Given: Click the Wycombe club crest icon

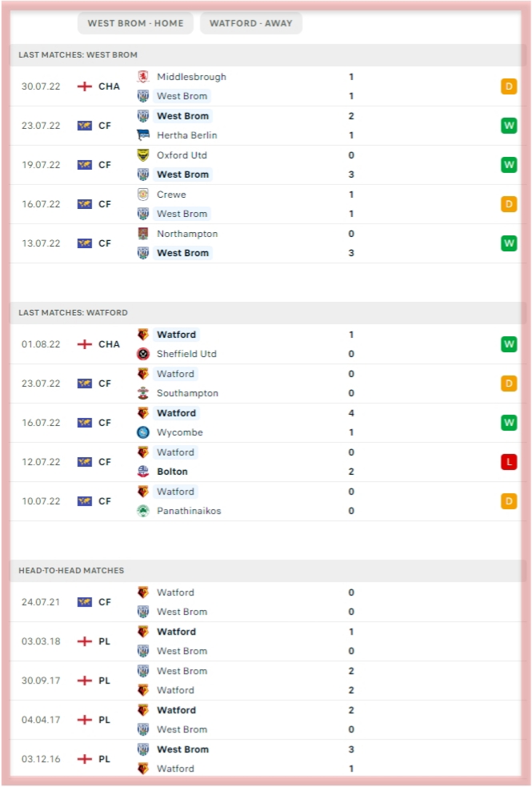Looking at the screenshot, I should tap(143, 432).
